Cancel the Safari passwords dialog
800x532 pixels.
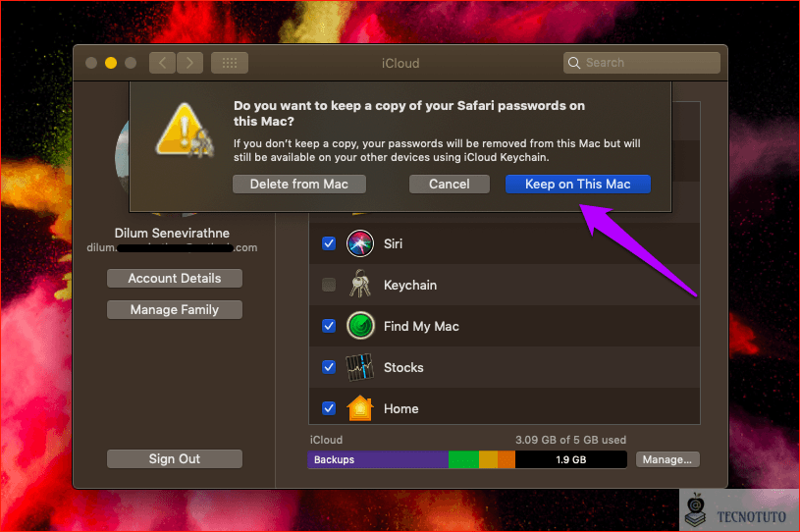click(449, 185)
